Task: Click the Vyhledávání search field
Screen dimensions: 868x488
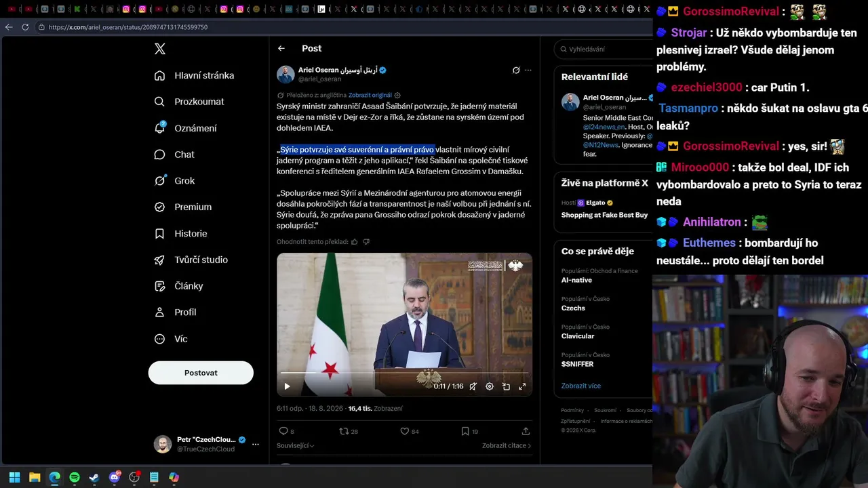Action: pyautogui.click(x=604, y=49)
